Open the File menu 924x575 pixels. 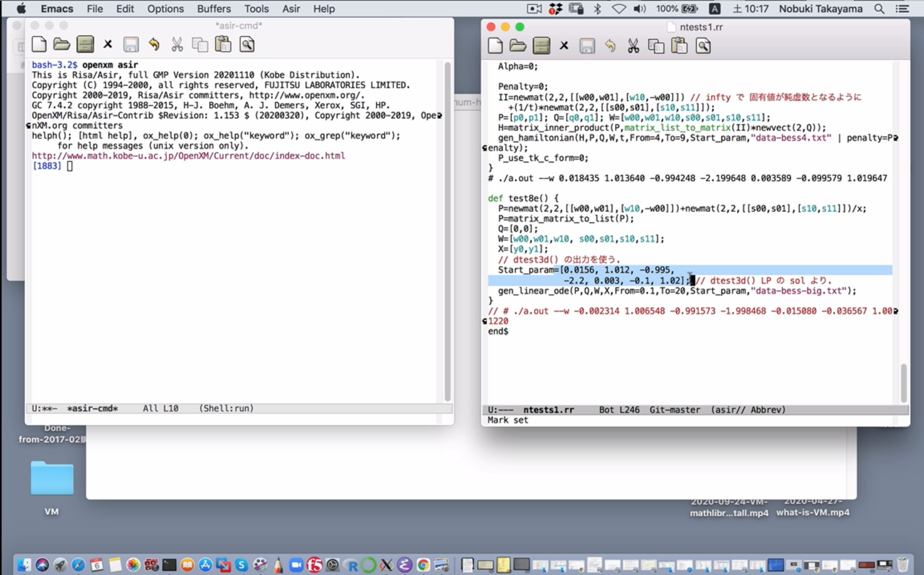[x=95, y=8]
